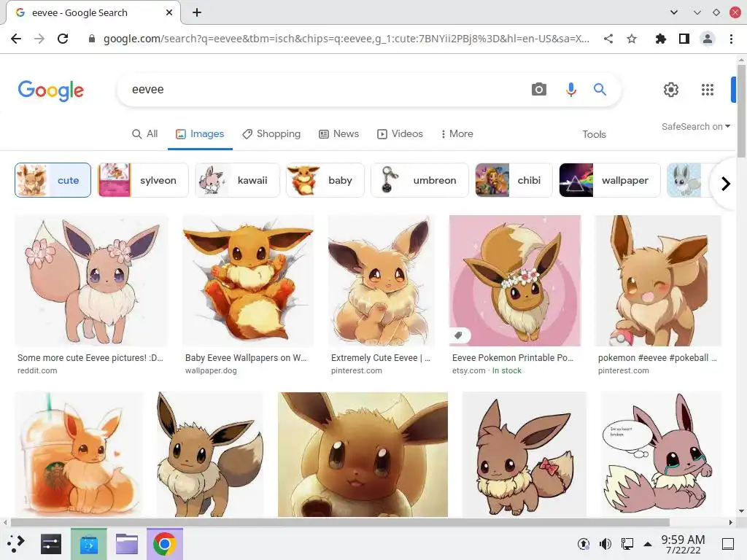Start voice search with microphone
747x560 pixels.
click(570, 89)
